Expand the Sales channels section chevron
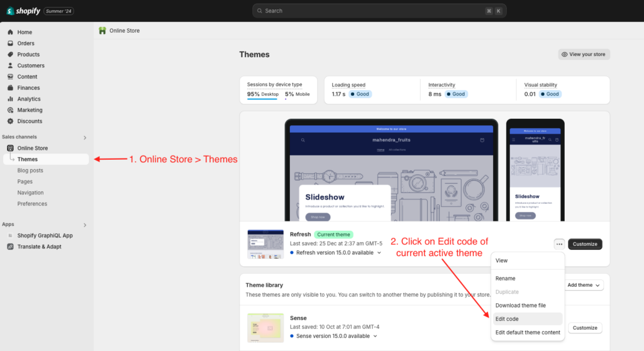 coord(85,137)
